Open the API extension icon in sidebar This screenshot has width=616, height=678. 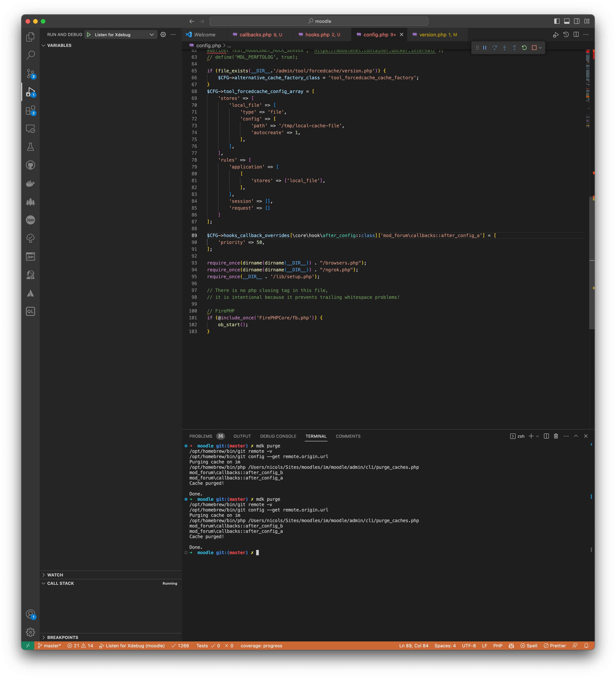point(30,257)
